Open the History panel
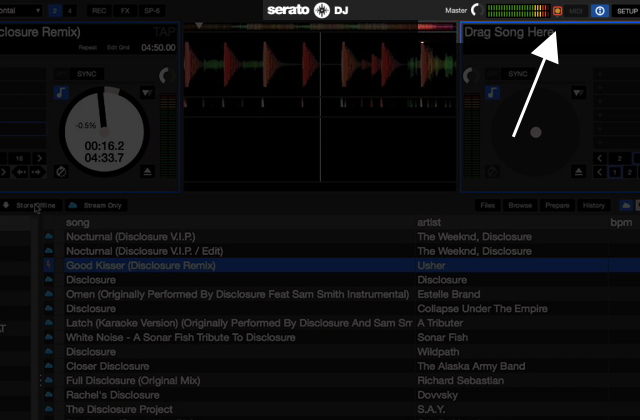Screen dimensions: 640x420 pos(594,205)
